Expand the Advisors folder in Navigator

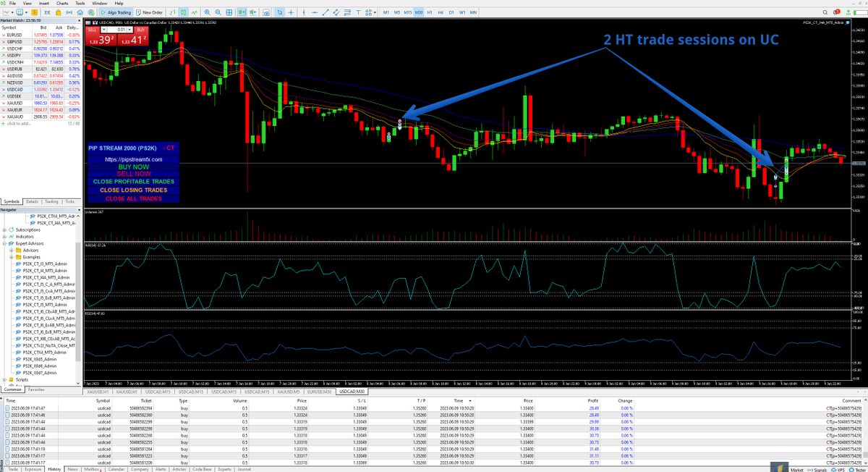coord(11,250)
